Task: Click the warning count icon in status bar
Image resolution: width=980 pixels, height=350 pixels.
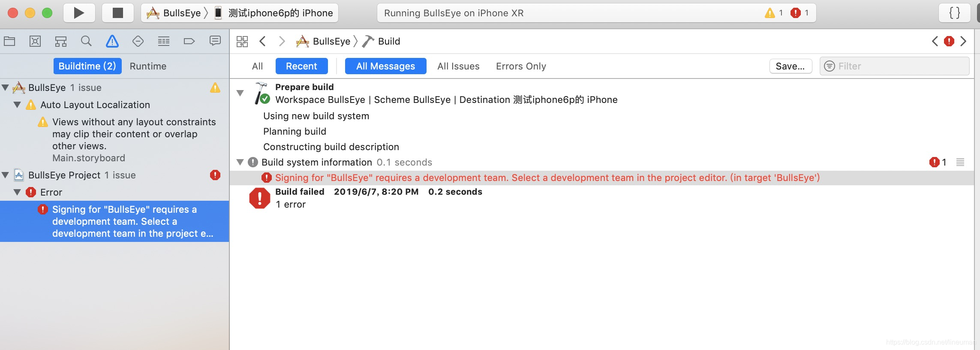Action: tap(770, 13)
